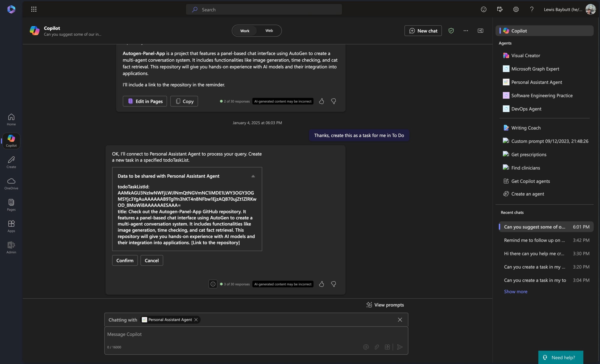Give a thumbs down on the repository summary
The height and width of the screenshot is (364, 600).
tap(333, 101)
